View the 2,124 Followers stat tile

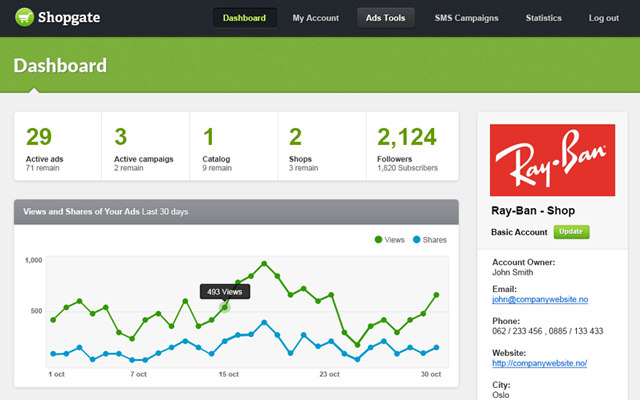[412, 147]
